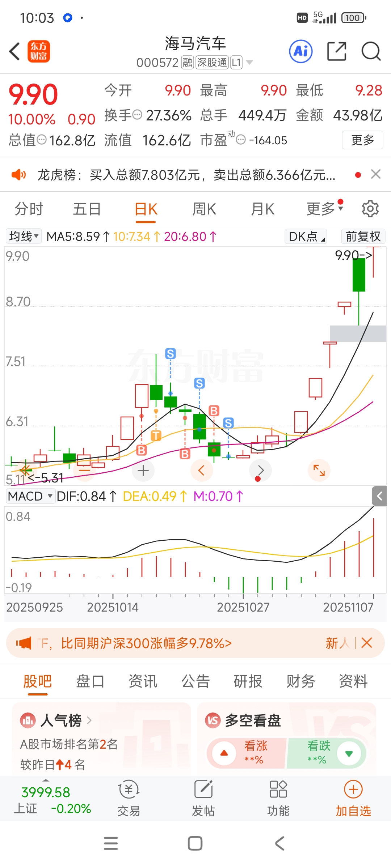Screen dimensions: 391x868
Task: Switch to 五日 chart tab
Action: pos(87,209)
